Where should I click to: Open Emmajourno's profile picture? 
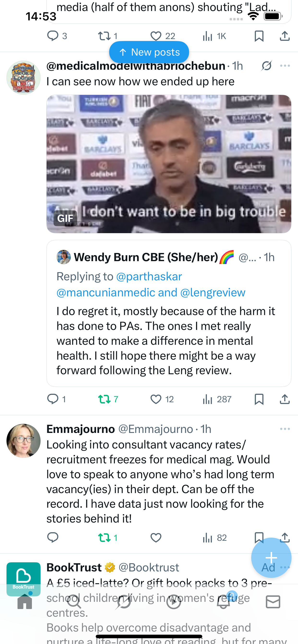point(24,441)
